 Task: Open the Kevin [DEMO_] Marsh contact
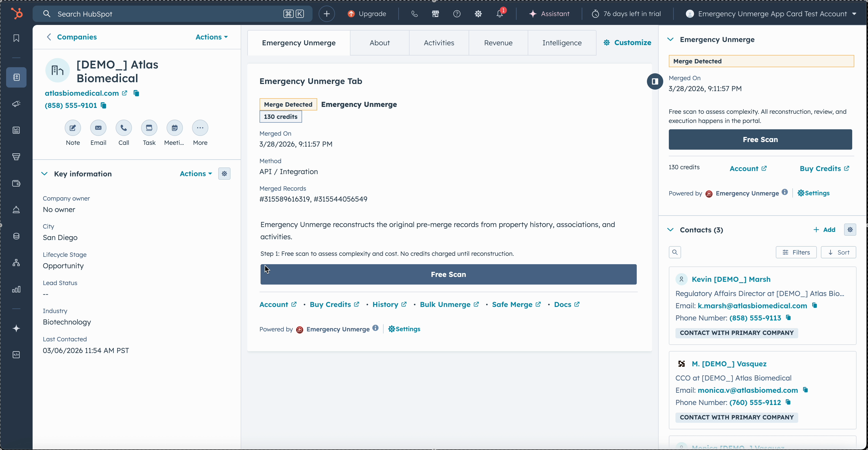point(731,279)
